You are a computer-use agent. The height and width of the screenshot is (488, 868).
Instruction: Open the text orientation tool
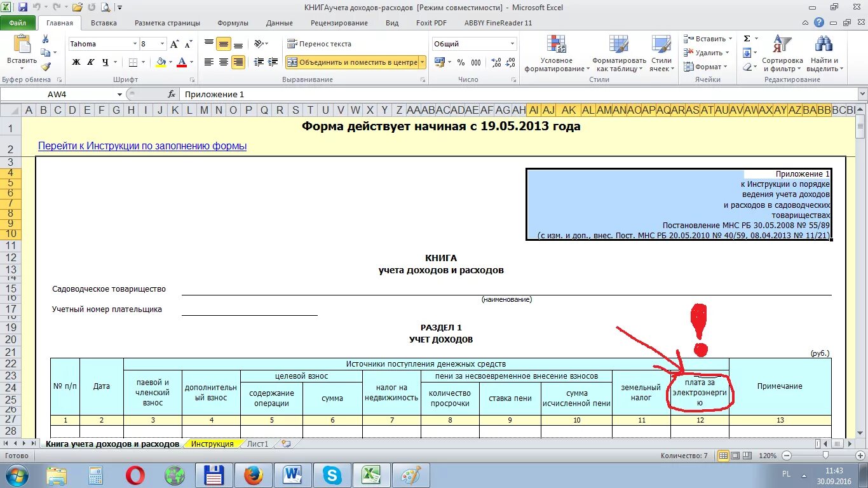(259, 44)
